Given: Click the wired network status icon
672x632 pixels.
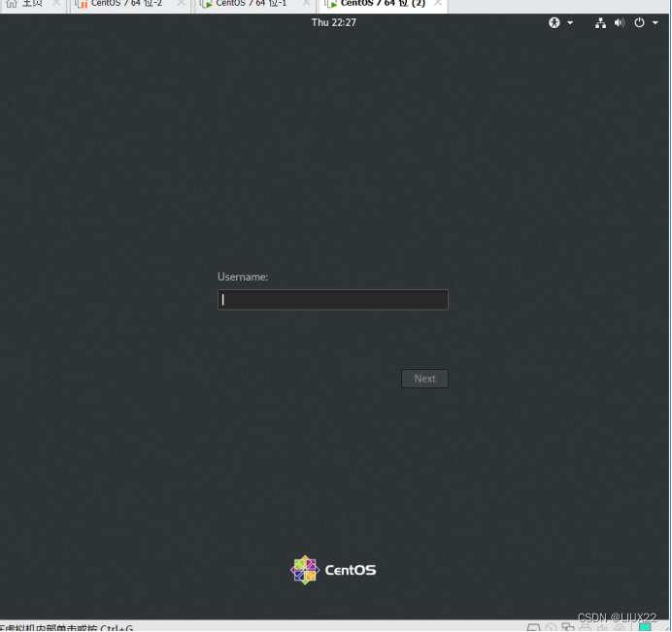Looking at the screenshot, I should tap(600, 22).
